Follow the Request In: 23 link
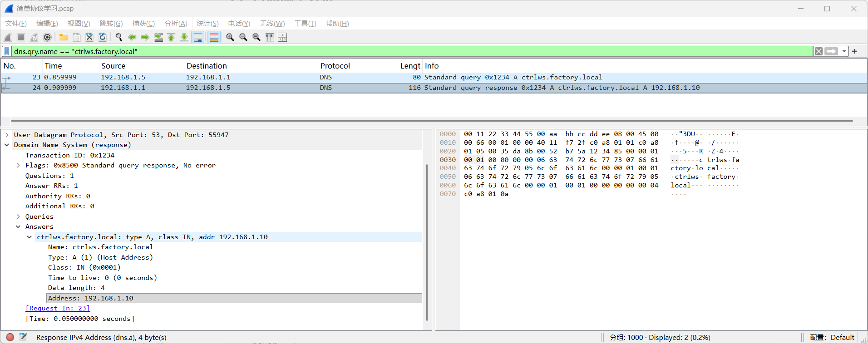 (58, 308)
